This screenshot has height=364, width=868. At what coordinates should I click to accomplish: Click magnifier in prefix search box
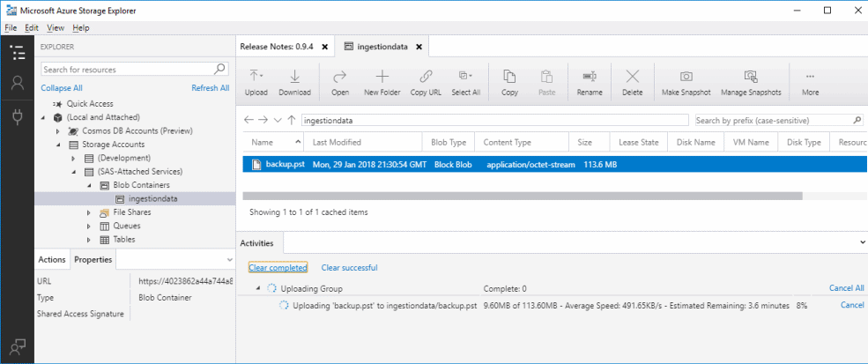(x=857, y=120)
